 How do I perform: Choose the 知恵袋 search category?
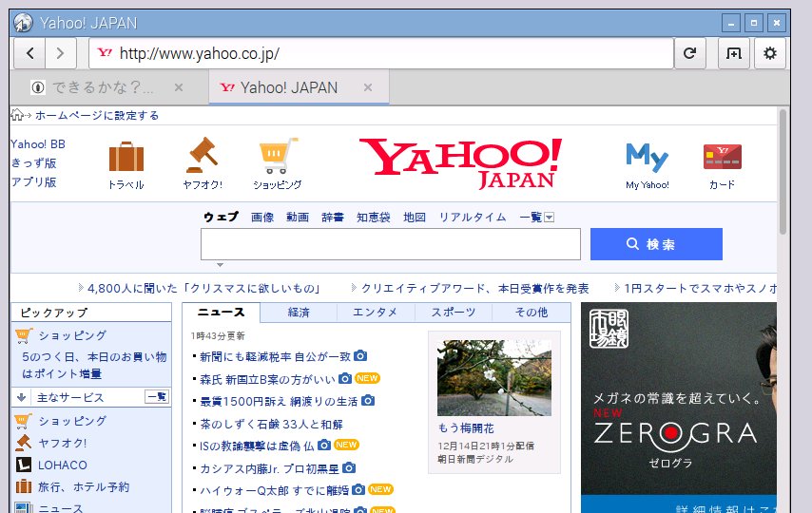click(x=374, y=217)
